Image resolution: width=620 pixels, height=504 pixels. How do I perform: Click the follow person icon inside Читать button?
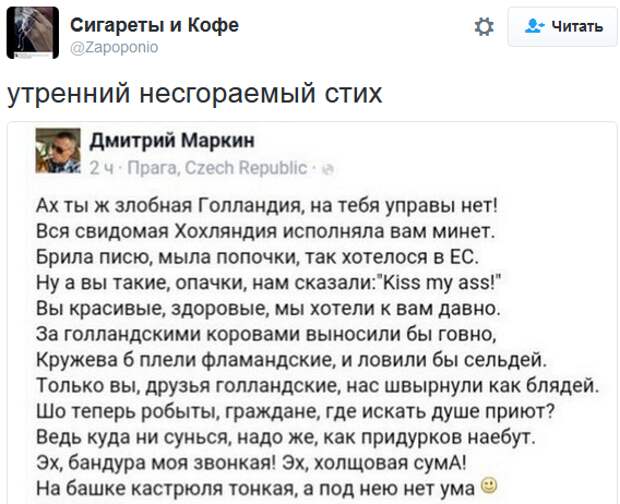click(535, 26)
